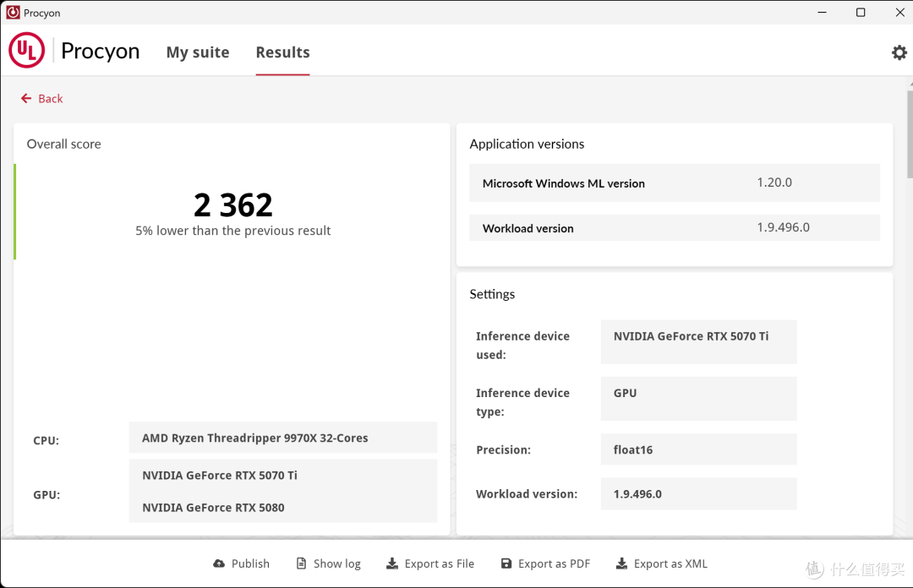Click the Workload version: label in Settings
Viewport: 913px width, 588px height.
[x=527, y=494]
